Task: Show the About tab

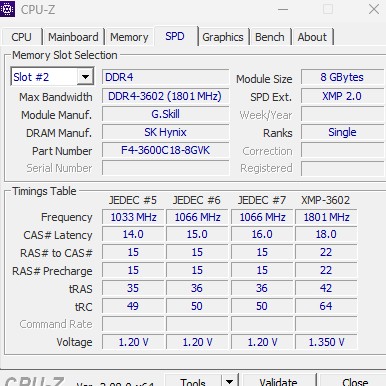Action: coord(312,37)
